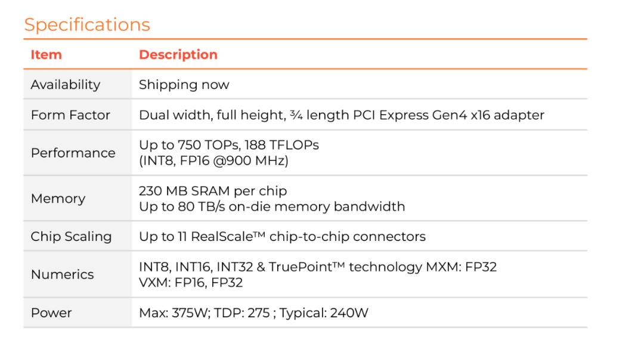
Task: Click the 'Shipping now' text
Action: pos(184,85)
